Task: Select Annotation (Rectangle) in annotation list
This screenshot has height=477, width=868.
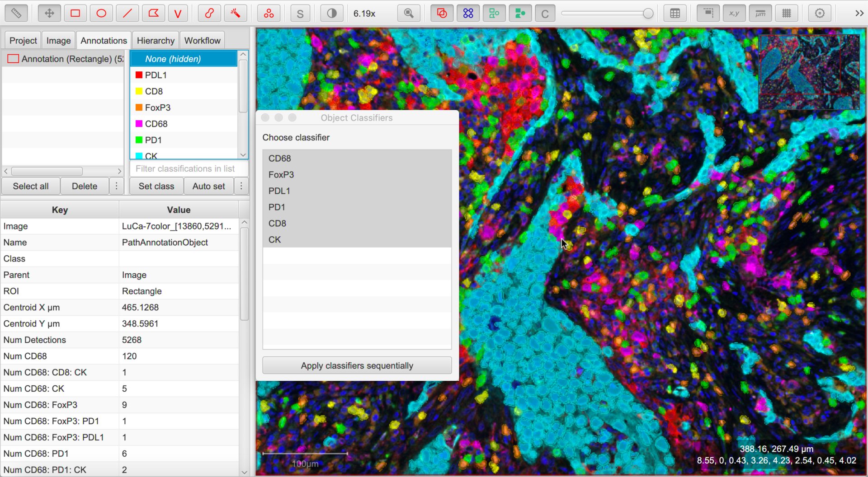Action: [x=63, y=59]
